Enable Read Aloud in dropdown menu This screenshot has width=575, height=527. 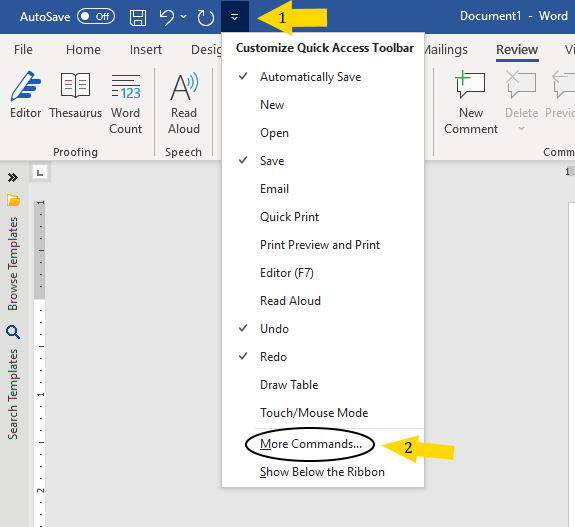pyautogui.click(x=323, y=301)
